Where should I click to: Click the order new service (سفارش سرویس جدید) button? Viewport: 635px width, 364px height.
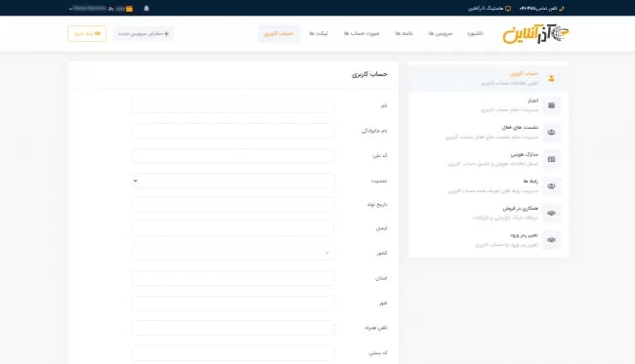(144, 33)
